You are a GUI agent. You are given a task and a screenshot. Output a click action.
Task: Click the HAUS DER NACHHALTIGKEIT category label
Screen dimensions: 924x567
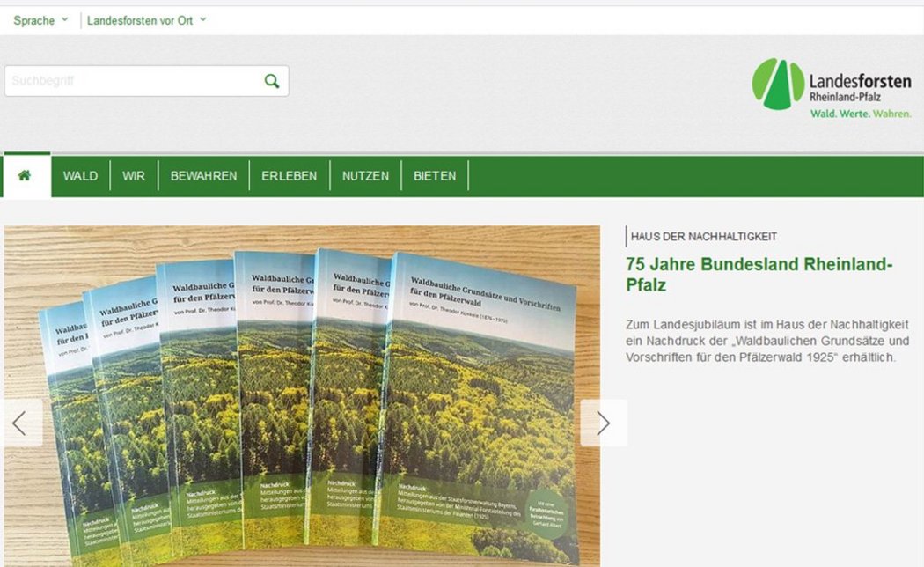[x=703, y=237]
